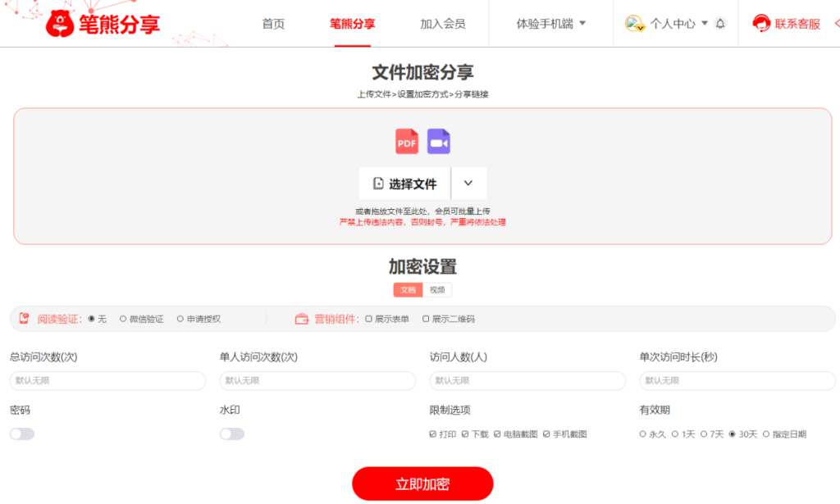Expand the 个人中心 dropdown arrow
840x504 pixels.
coord(704,24)
